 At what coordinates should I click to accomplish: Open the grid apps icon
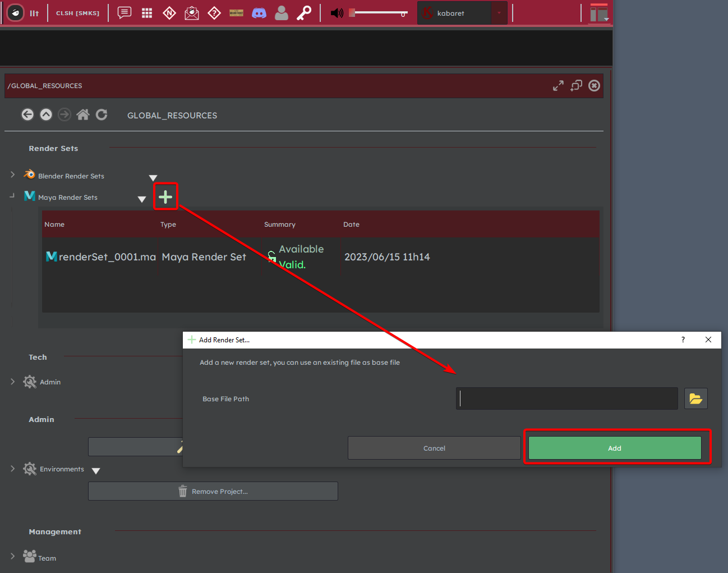click(x=147, y=13)
